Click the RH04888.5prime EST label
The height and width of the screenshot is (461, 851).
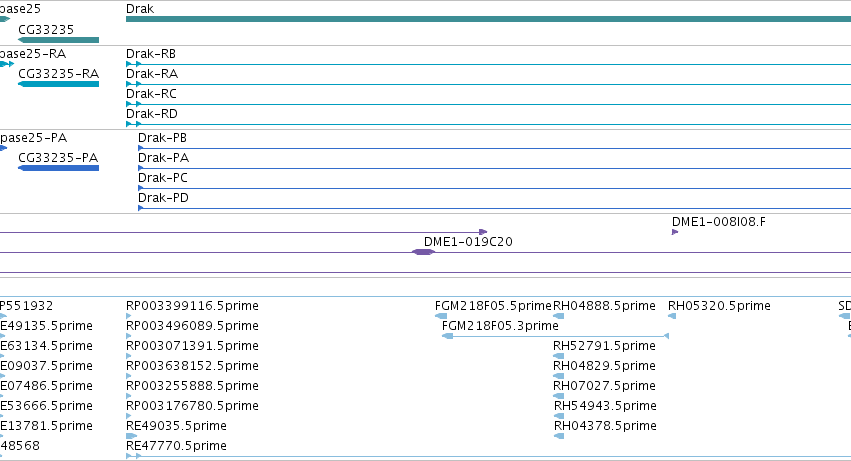click(x=604, y=306)
